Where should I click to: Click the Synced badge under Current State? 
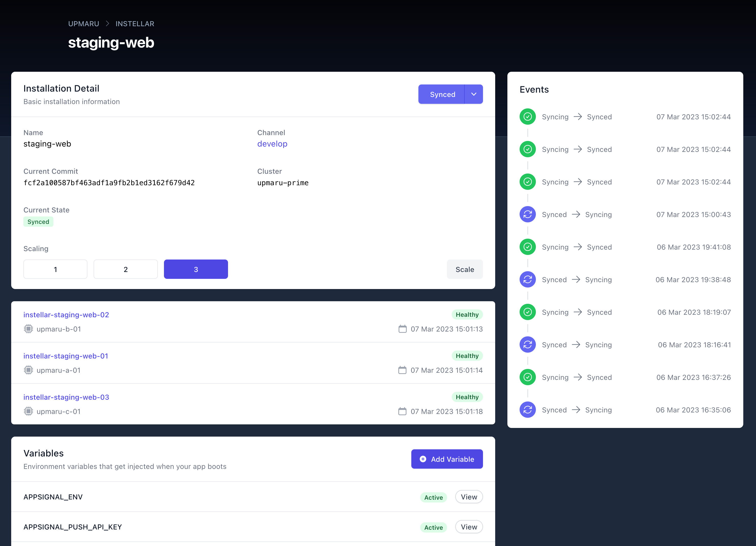click(x=38, y=221)
